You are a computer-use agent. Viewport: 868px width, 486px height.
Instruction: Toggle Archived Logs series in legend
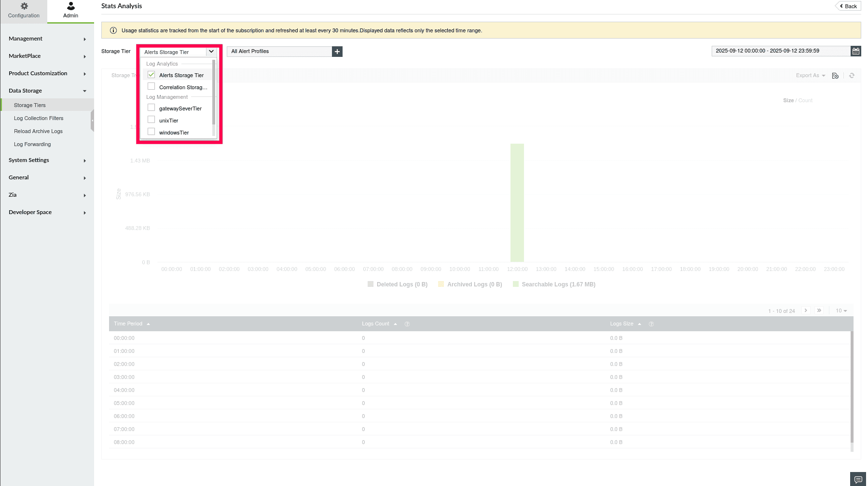[470, 284]
